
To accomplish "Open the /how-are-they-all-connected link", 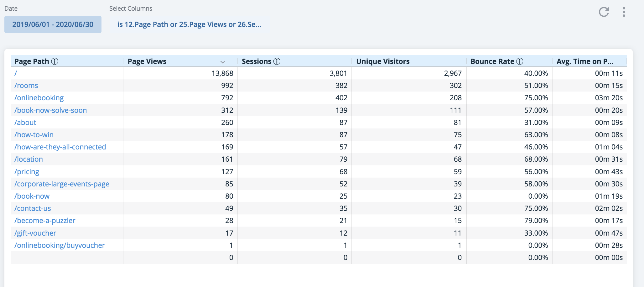I will 60,147.
